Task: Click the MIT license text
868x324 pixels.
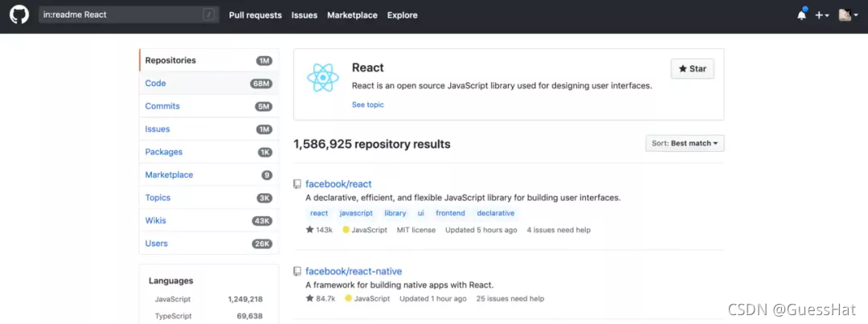Action: 416,230
